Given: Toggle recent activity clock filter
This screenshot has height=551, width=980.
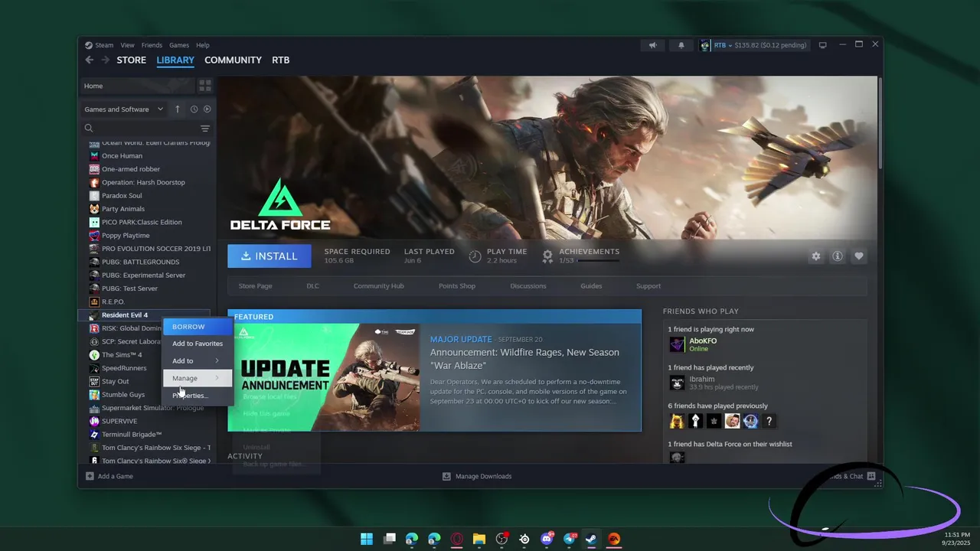Looking at the screenshot, I should click(194, 109).
